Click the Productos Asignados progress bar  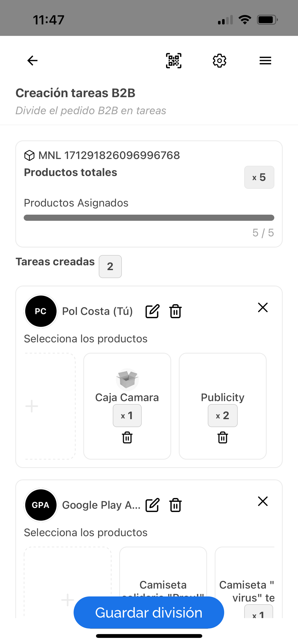point(149,218)
